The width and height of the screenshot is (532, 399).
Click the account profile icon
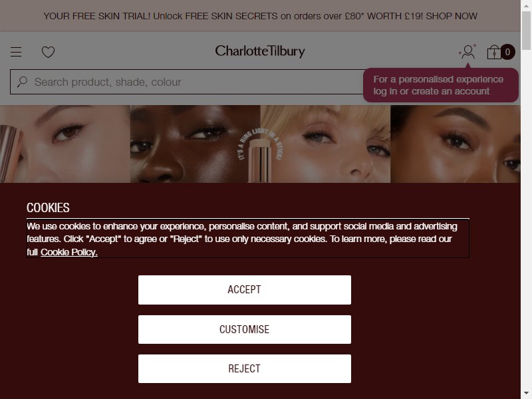click(x=468, y=52)
